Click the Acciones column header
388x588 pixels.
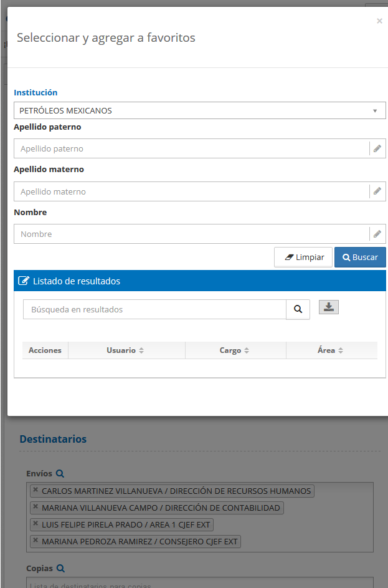(x=45, y=350)
